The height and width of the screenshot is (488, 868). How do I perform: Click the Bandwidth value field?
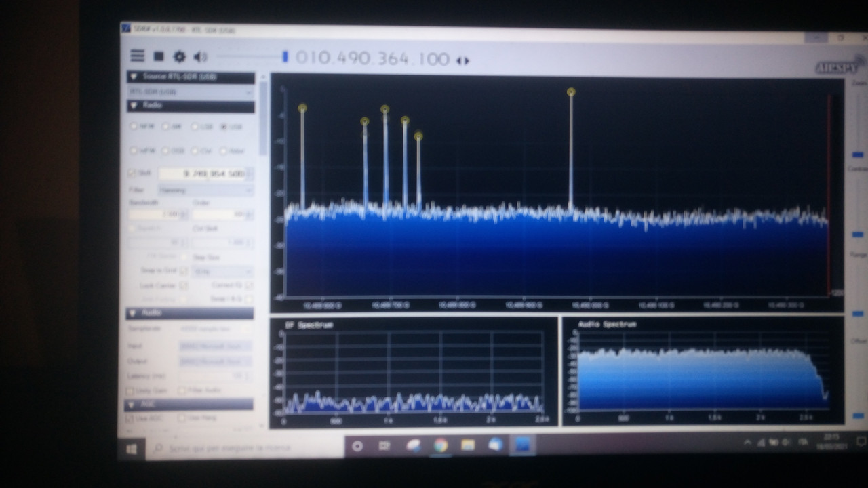(x=153, y=214)
